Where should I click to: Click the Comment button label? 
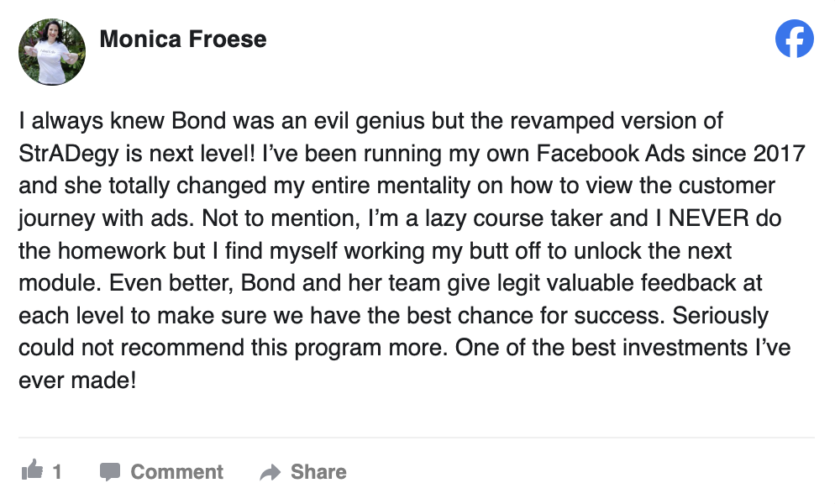pyautogui.click(x=176, y=471)
